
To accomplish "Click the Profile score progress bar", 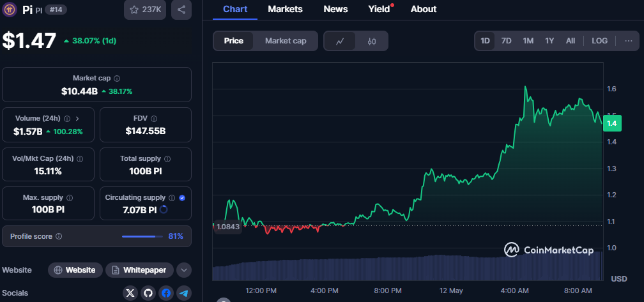I will point(142,236).
